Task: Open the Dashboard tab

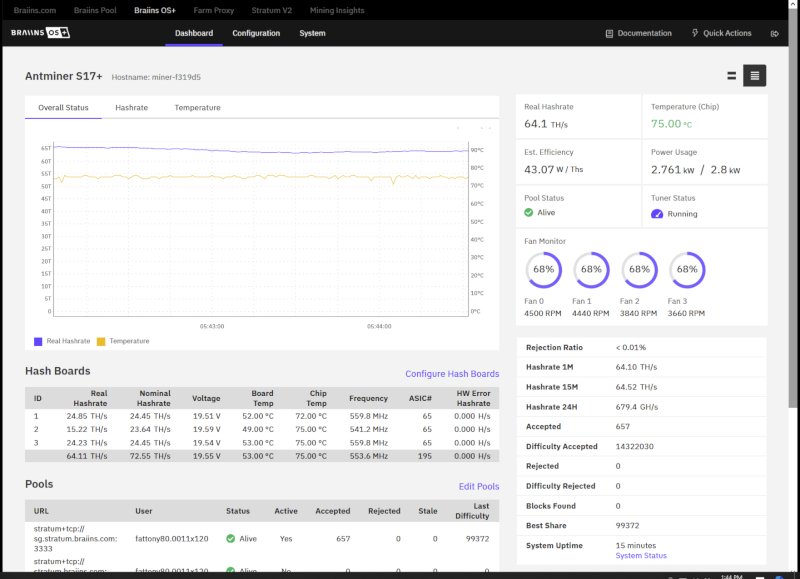Action: click(194, 33)
